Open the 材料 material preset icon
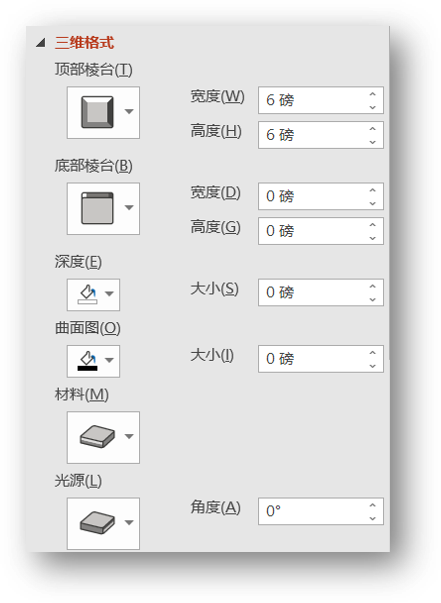The width and height of the screenshot is (441, 603). click(97, 436)
